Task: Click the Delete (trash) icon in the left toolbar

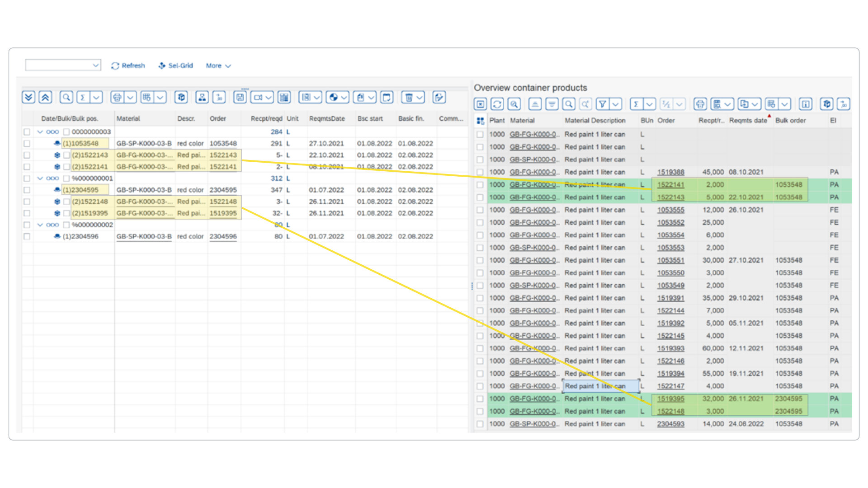Action: coord(409,97)
